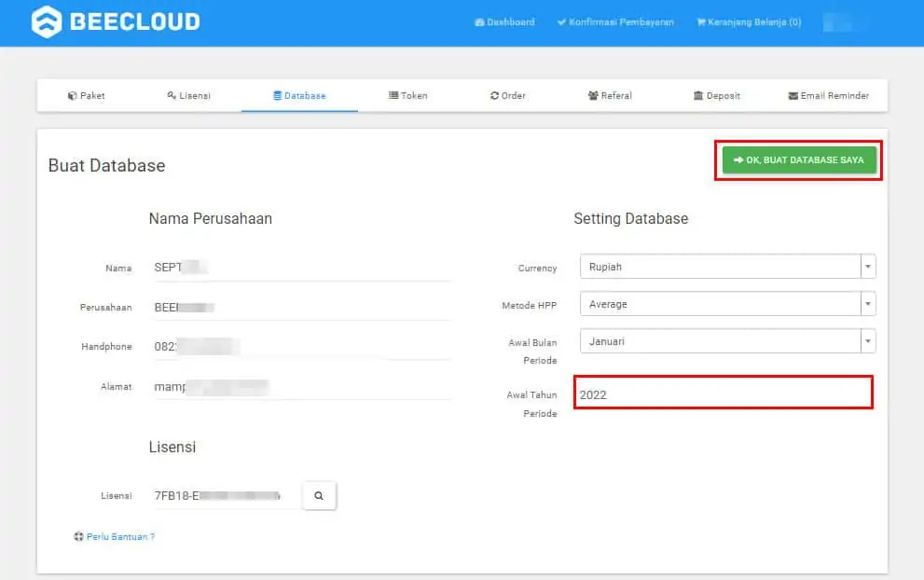Switch to the Referal tab
Image resolution: width=924 pixels, height=580 pixels.
coord(610,95)
